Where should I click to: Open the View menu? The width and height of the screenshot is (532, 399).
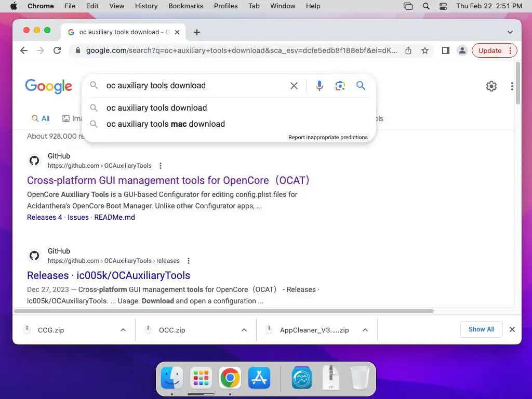click(x=117, y=6)
